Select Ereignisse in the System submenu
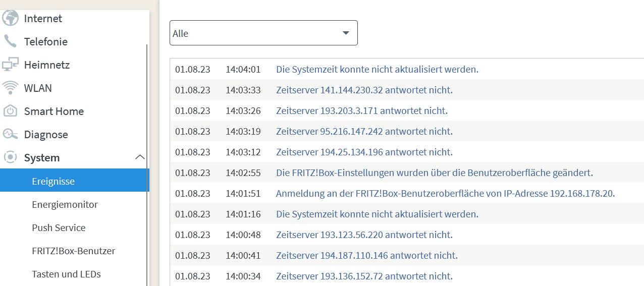 [x=53, y=181]
